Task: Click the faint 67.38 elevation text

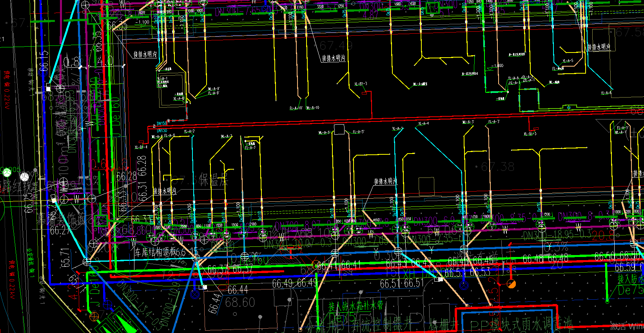Action: click(x=497, y=167)
